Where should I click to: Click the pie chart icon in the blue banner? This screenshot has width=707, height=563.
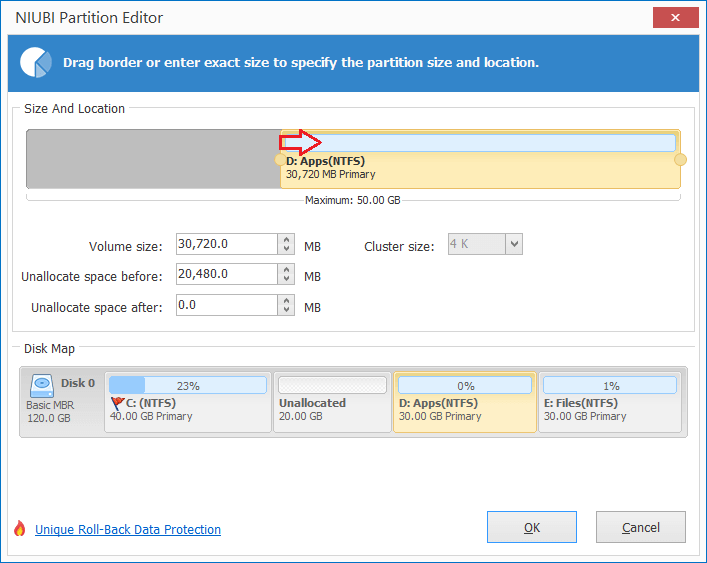[x=36, y=62]
